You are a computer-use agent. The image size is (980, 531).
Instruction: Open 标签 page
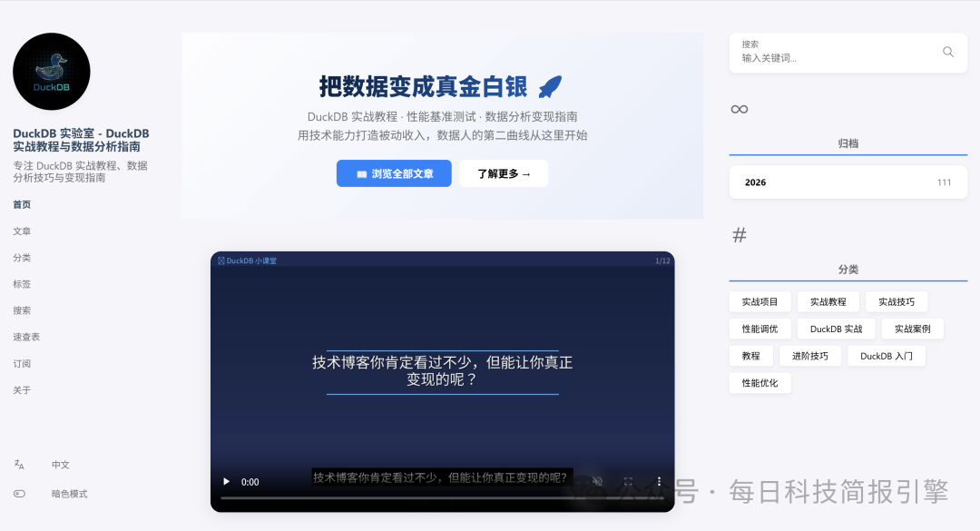coord(22,284)
